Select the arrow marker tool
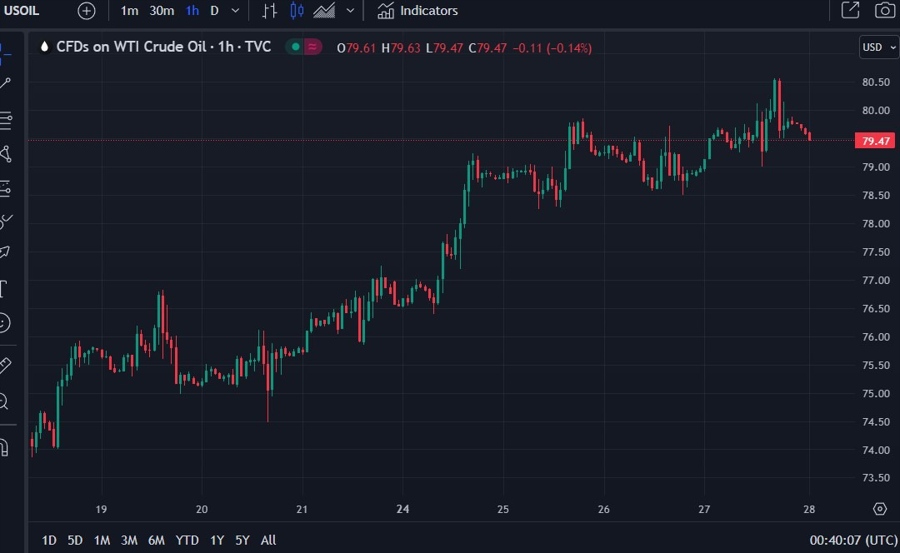Viewport: 900px width, 553px height. click(5, 252)
